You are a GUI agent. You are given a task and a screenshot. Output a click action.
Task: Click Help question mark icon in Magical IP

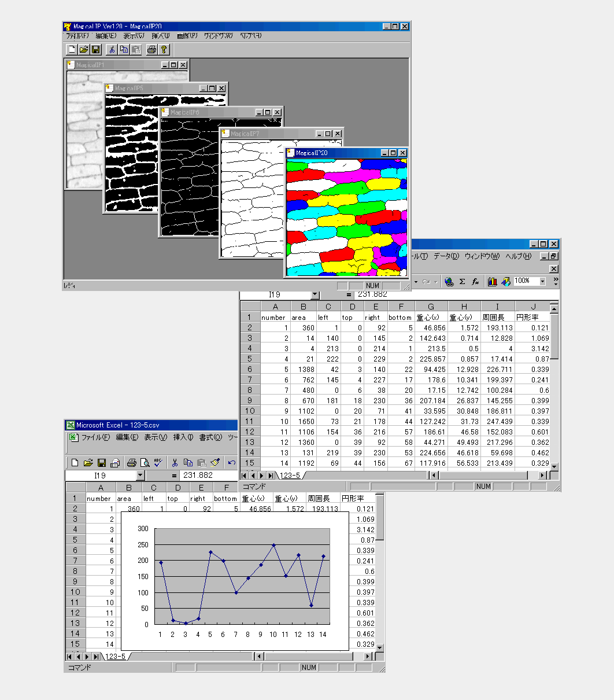[164, 50]
